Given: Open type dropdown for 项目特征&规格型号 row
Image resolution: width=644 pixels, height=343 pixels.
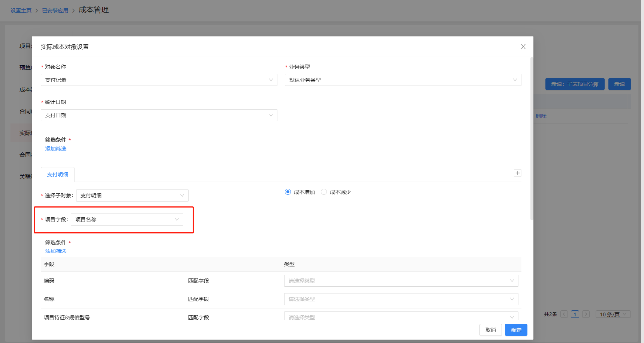Looking at the screenshot, I should 401,316.
